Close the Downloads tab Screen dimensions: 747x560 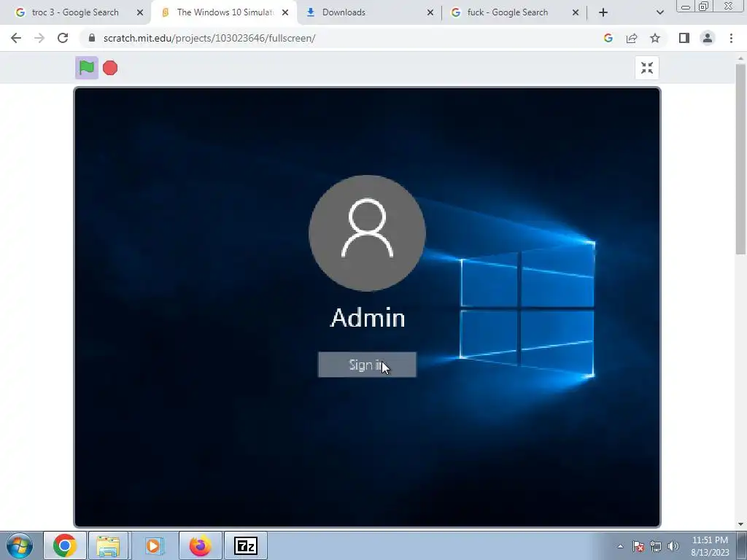(x=430, y=12)
